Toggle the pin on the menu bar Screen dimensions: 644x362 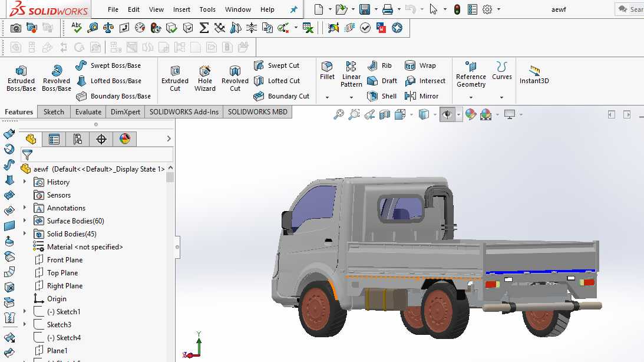[293, 9]
